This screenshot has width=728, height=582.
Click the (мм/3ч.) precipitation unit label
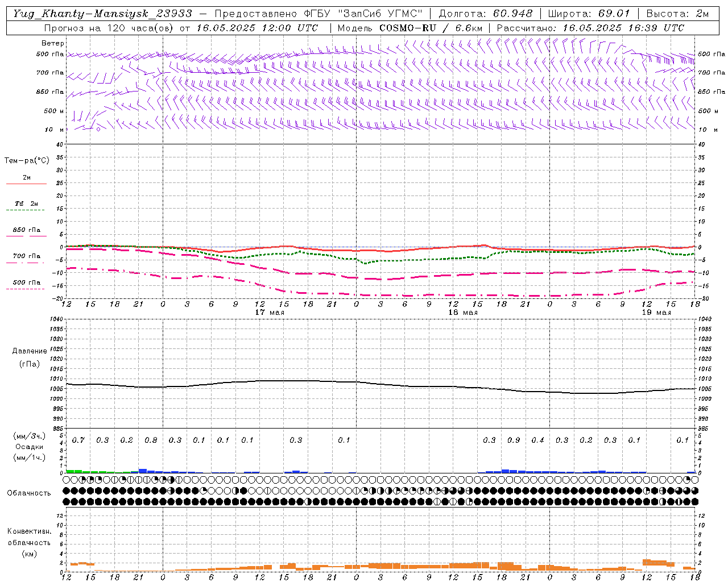click(30, 436)
